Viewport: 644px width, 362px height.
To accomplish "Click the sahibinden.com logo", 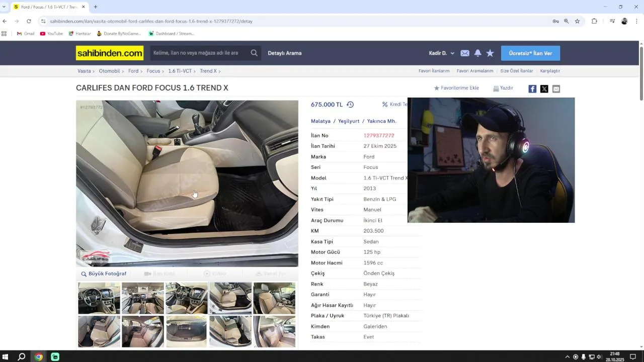I will pyautogui.click(x=110, y=53).
